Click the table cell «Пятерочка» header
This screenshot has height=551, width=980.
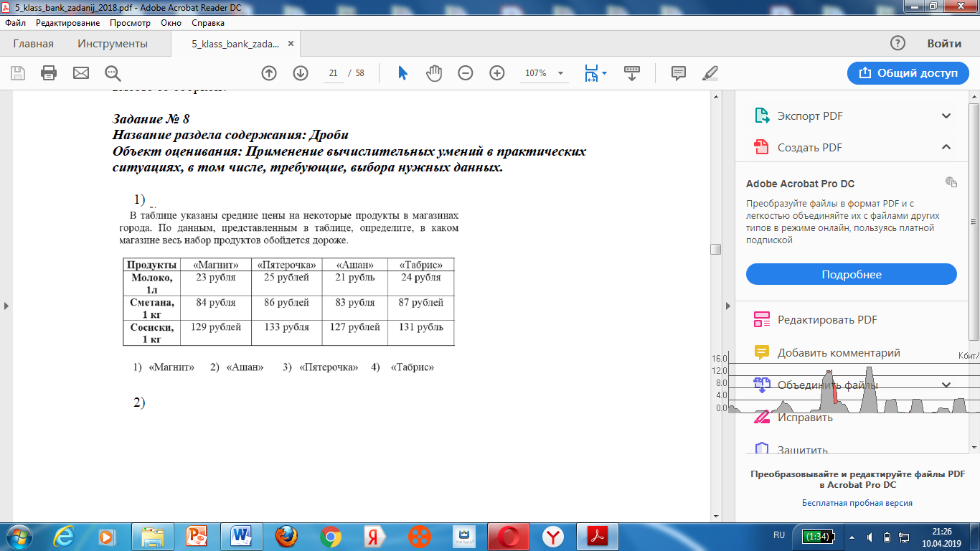(x=286, y=265)
